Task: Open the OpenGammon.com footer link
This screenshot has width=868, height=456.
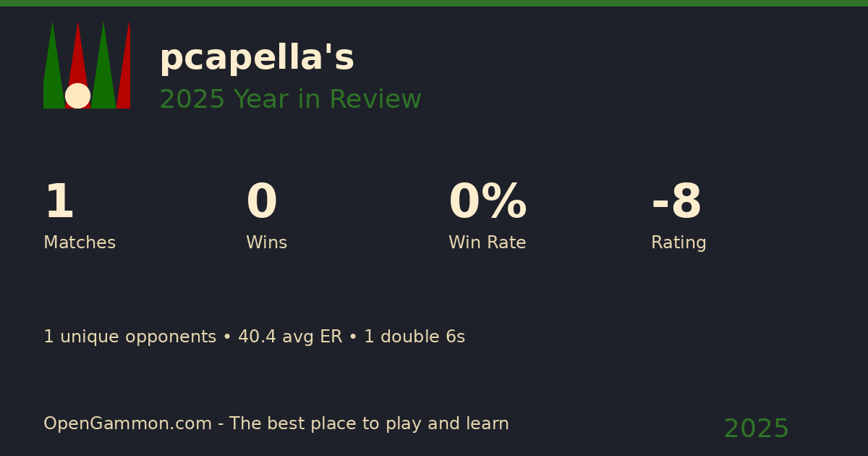Action: coord(127,424)
